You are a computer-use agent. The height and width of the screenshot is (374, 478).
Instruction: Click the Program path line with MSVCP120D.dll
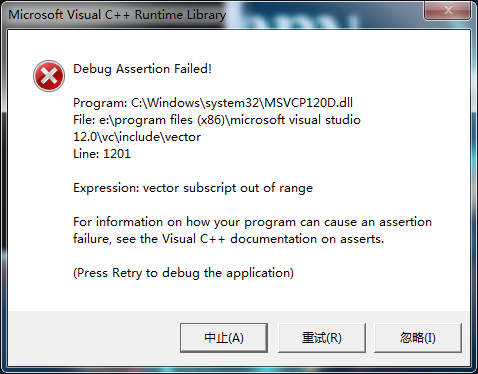(x=213, y=103)
